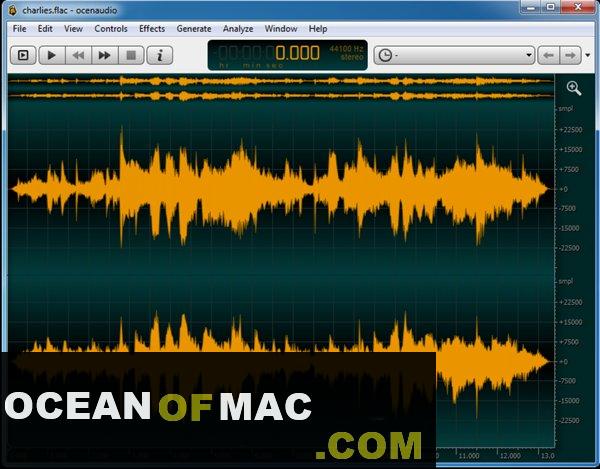
Task: Click the undo left arrow button
Action: click(x=548, y=55)
